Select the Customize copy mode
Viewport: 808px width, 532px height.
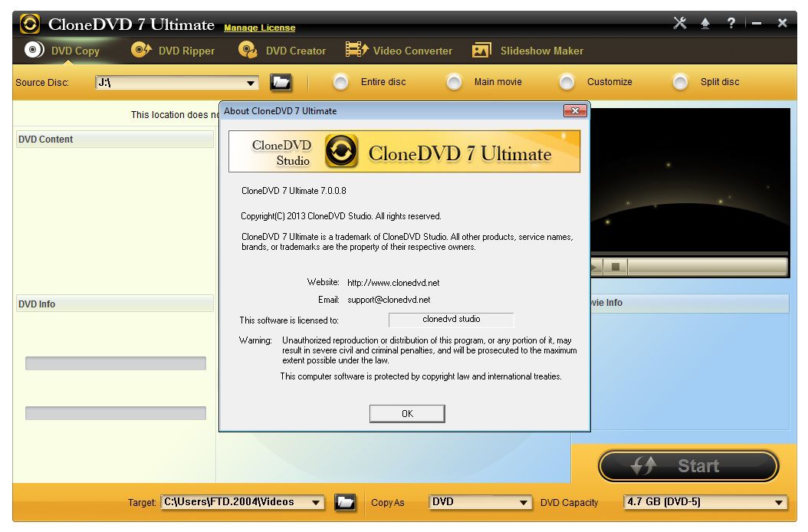tap(567, 82)
